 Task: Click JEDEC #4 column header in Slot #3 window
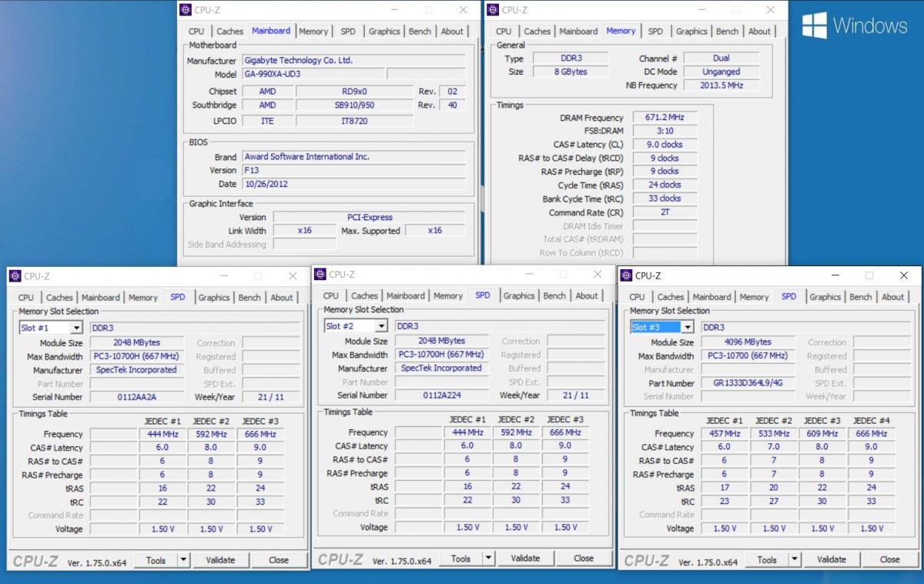(872, 421)
